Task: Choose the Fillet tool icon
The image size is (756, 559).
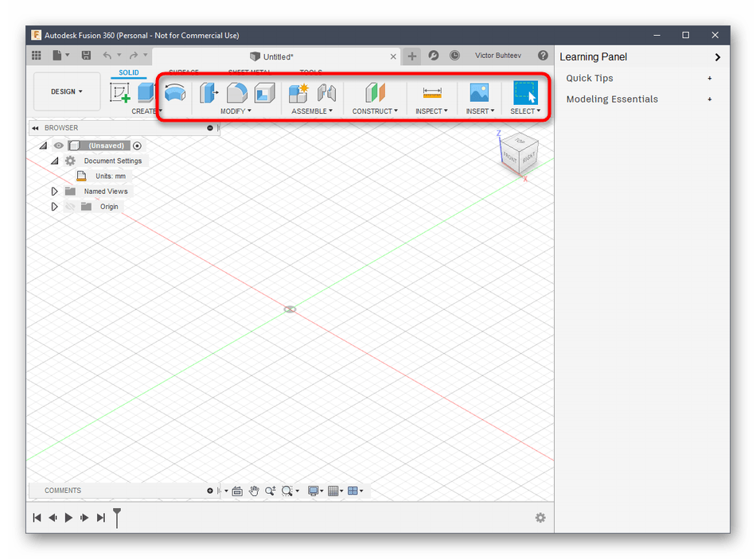Action: (x=237, y=93)
